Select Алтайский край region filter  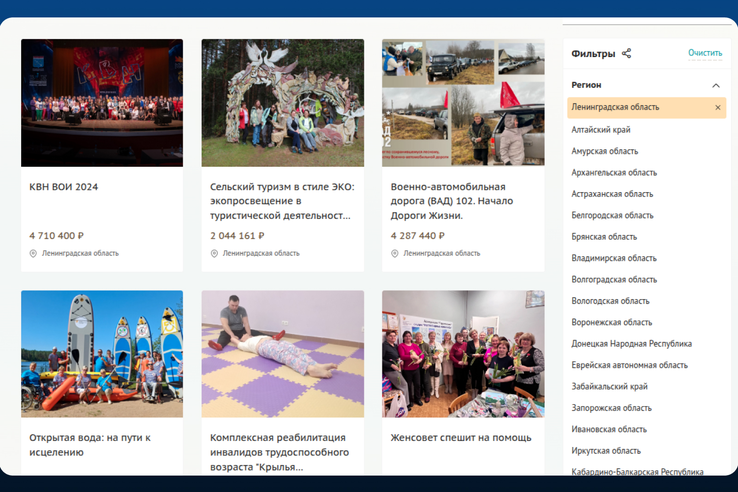click(601, 130)
